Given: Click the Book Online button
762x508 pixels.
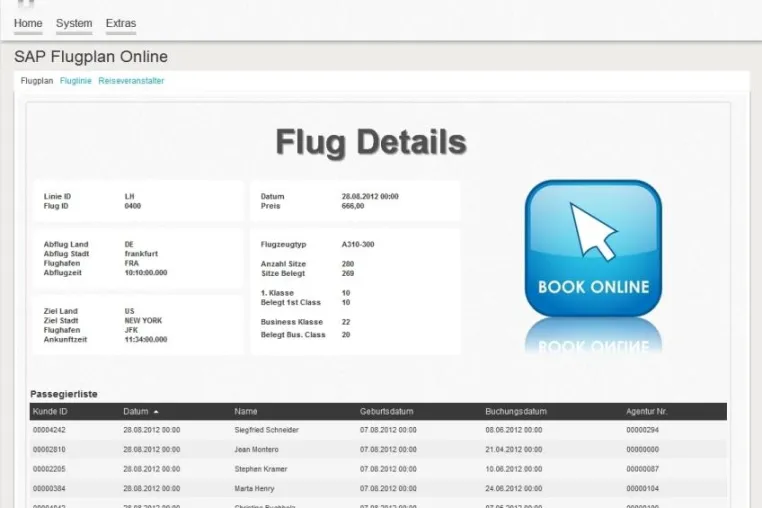Looking at the screenshot, I should pos(593,248).
